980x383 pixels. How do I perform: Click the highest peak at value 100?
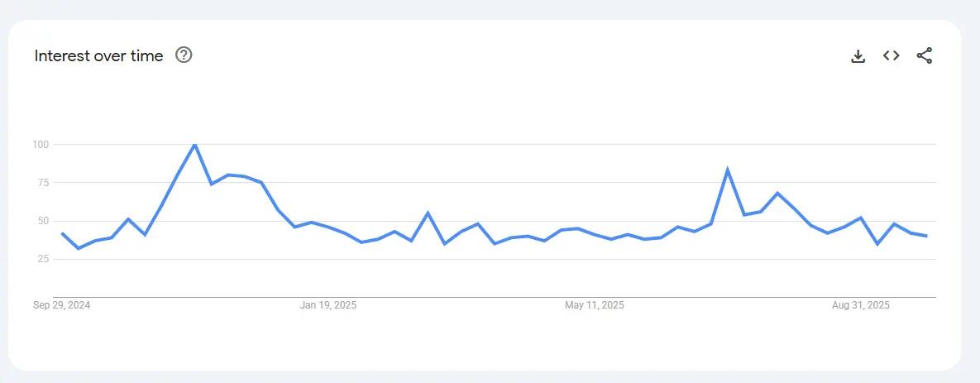(x=194, y=145)
